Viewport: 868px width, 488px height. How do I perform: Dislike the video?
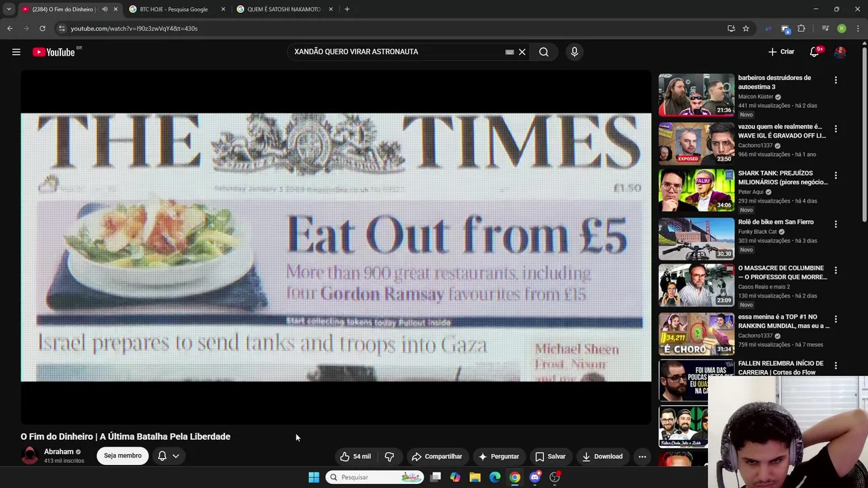389,456
